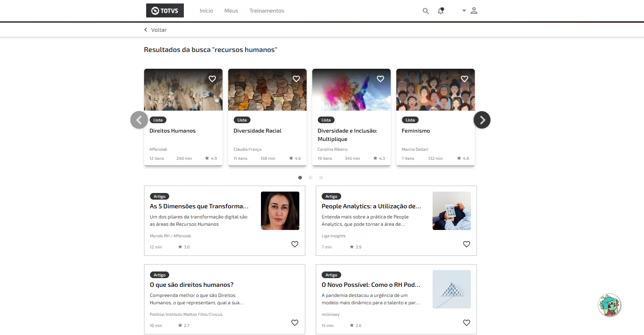
Task: Click star rating 3.0 on As 5 Dimensões
Action: tap(184, 247)
